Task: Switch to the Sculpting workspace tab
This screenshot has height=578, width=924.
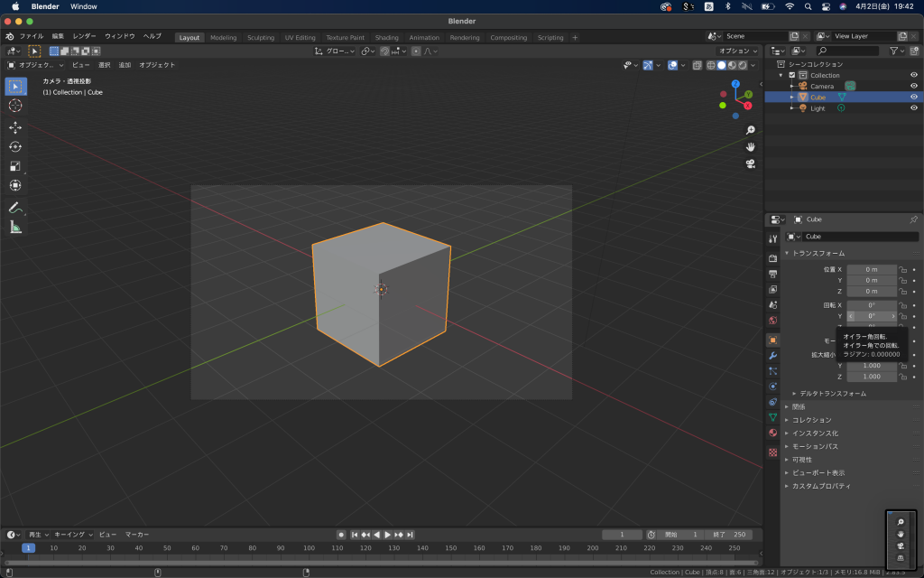Action: coord(261,38)
